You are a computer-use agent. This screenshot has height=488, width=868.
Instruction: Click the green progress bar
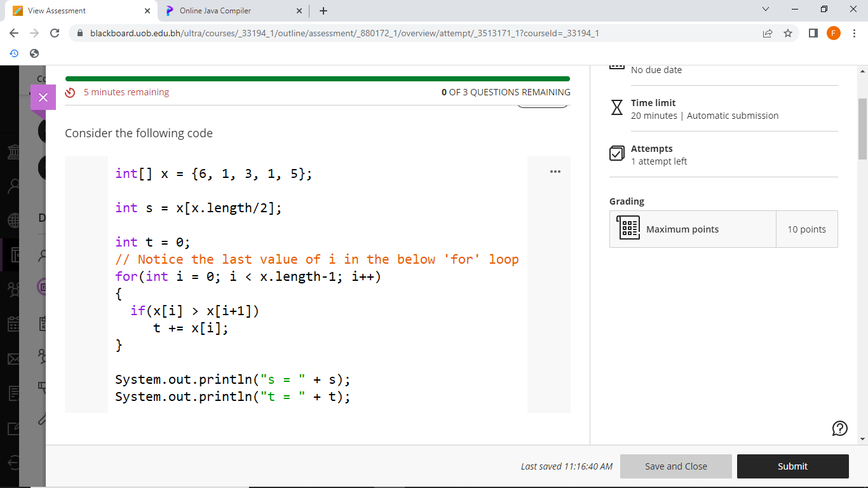point(318,79)
